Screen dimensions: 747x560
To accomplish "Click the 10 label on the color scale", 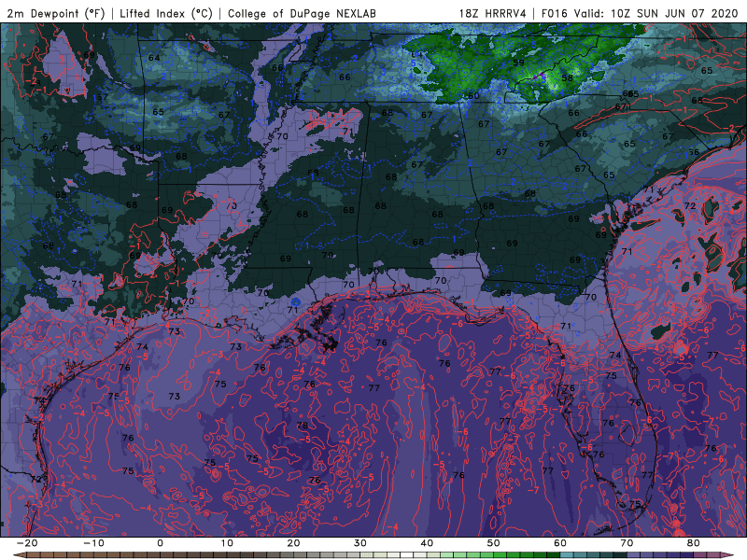I will [x=227, y=543].
